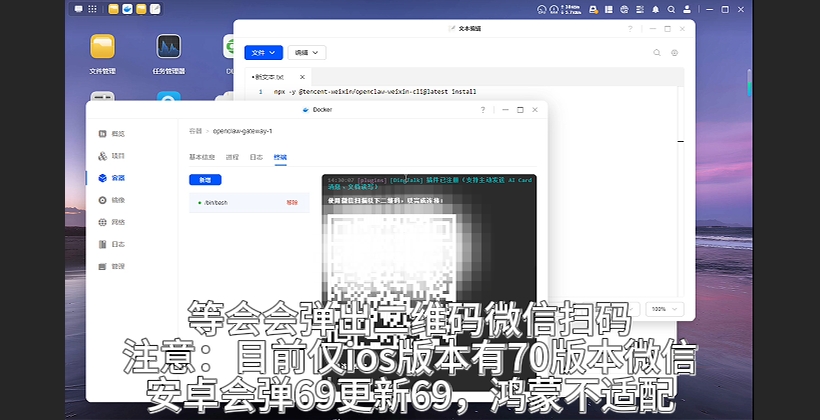Open the 任务管理器 desktop icon

168,48
